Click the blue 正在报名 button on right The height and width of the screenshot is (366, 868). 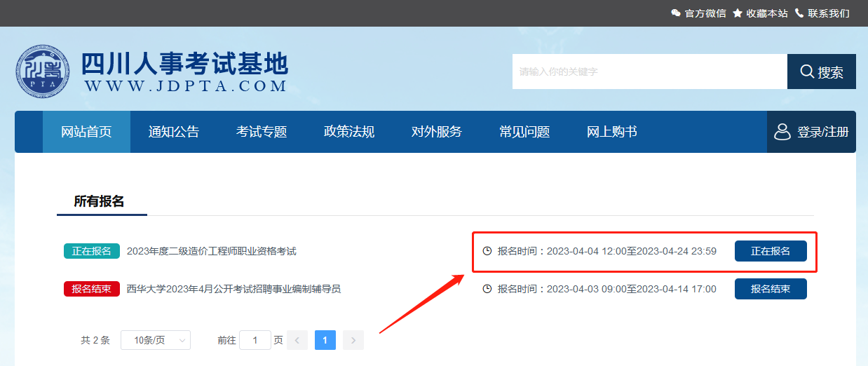(x=771, y=251)
